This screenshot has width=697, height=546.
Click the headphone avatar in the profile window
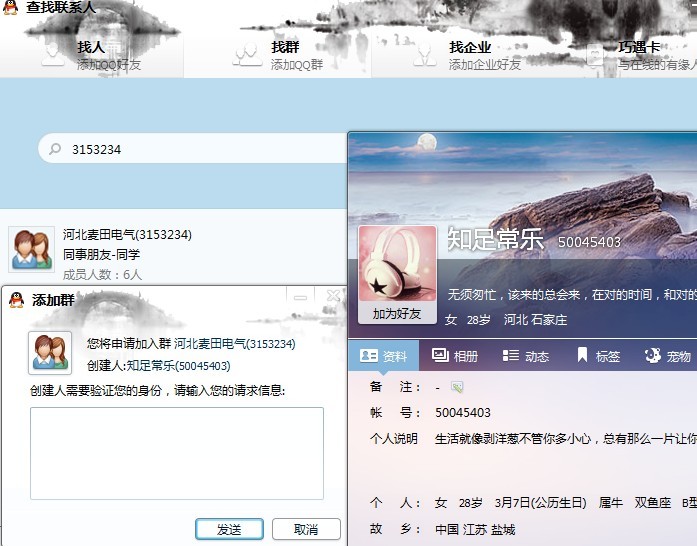coord(397,264)
